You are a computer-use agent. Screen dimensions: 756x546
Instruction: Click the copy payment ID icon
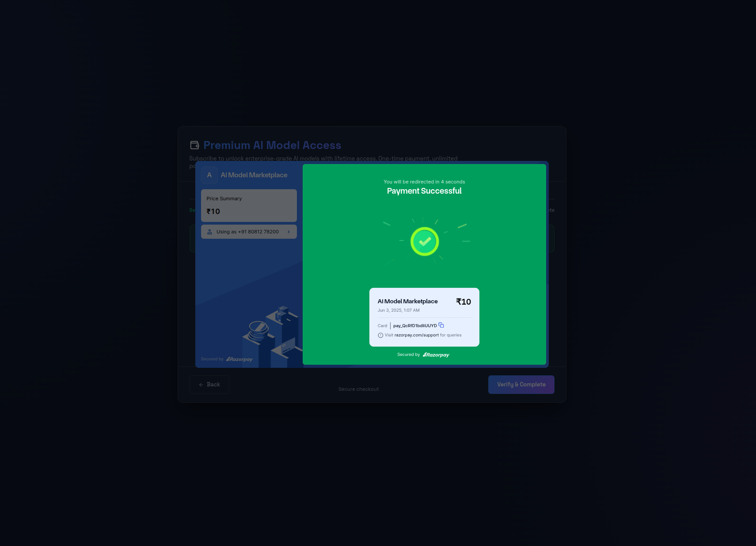point(441,325)
